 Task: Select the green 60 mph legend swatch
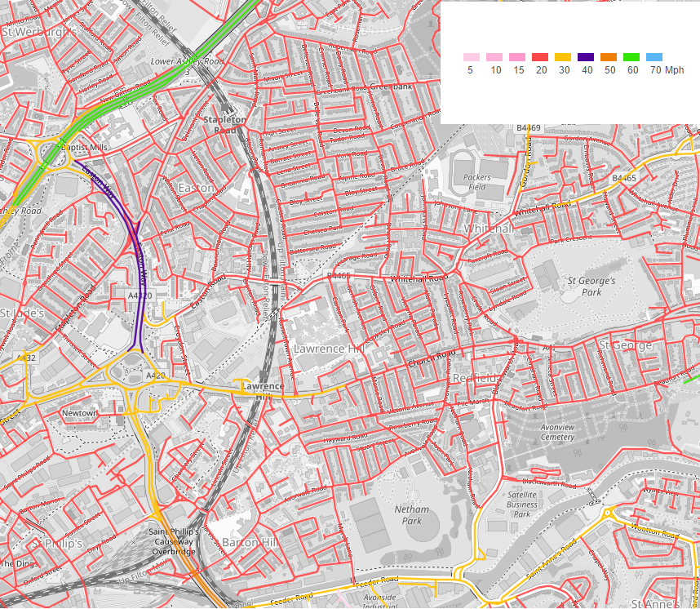(x=631, y=57)
